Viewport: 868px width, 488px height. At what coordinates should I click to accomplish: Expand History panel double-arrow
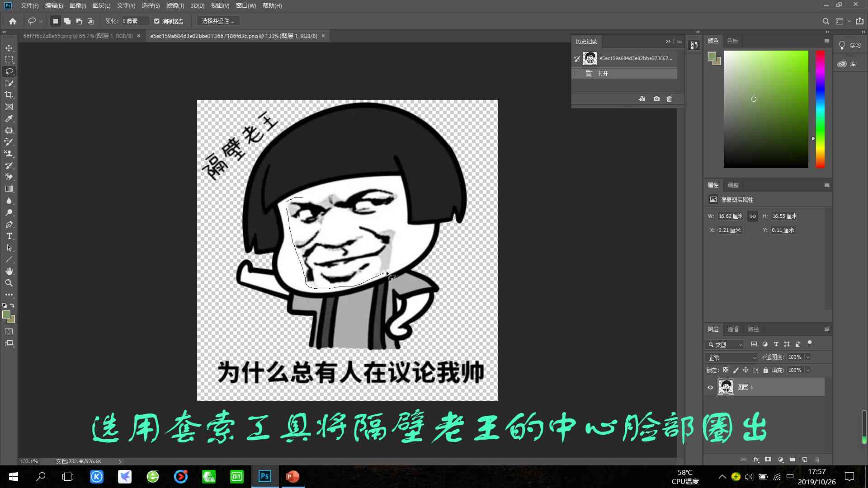coord(668,41)
